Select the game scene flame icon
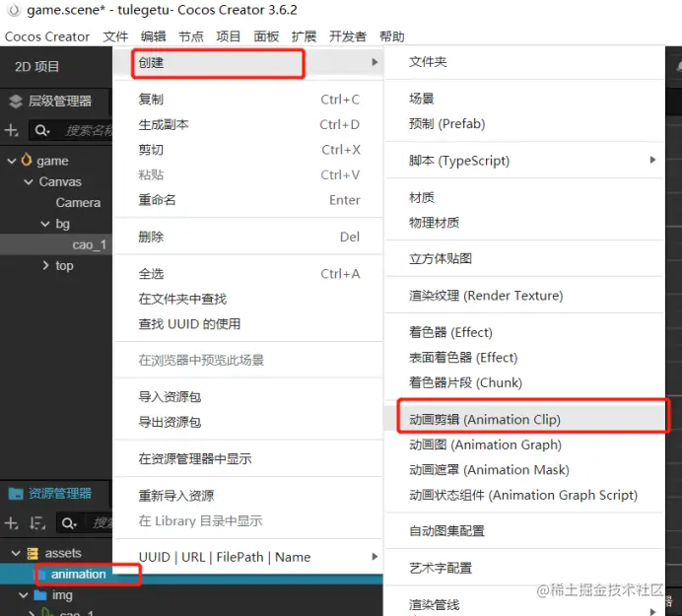 27,160
